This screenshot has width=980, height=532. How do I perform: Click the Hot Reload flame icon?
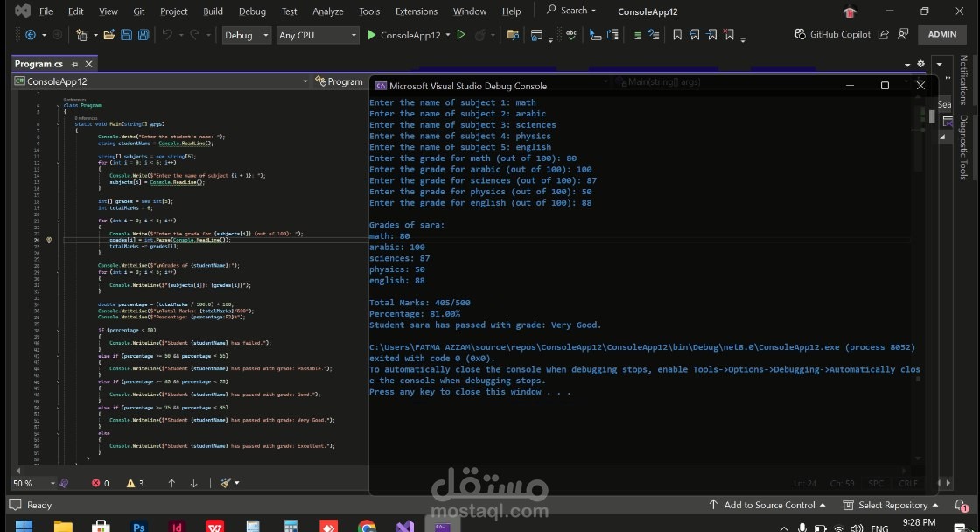(480, 35)
